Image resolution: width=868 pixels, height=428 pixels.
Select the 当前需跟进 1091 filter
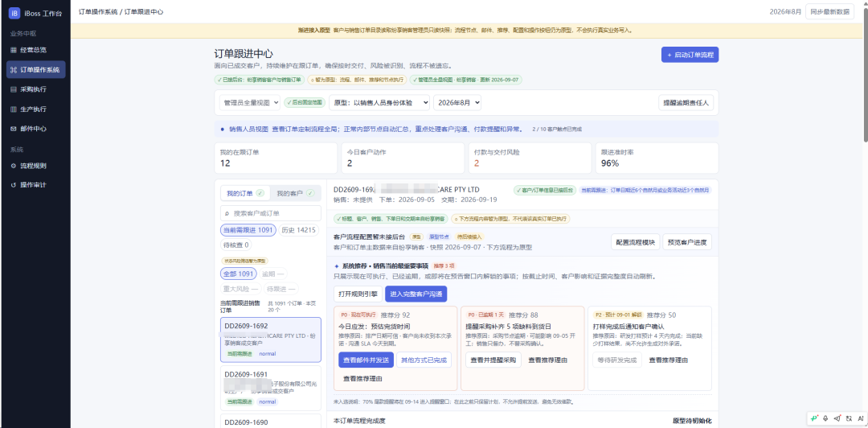click(x=248, y=230)
